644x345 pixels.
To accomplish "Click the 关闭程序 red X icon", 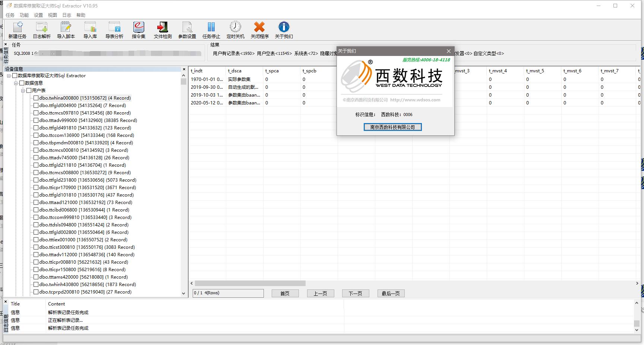I will (260, 30).
